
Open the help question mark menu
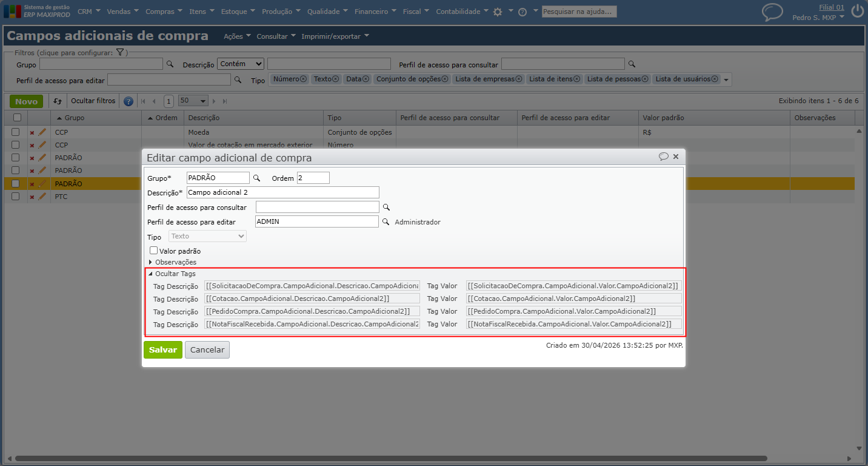click(522, 12)
